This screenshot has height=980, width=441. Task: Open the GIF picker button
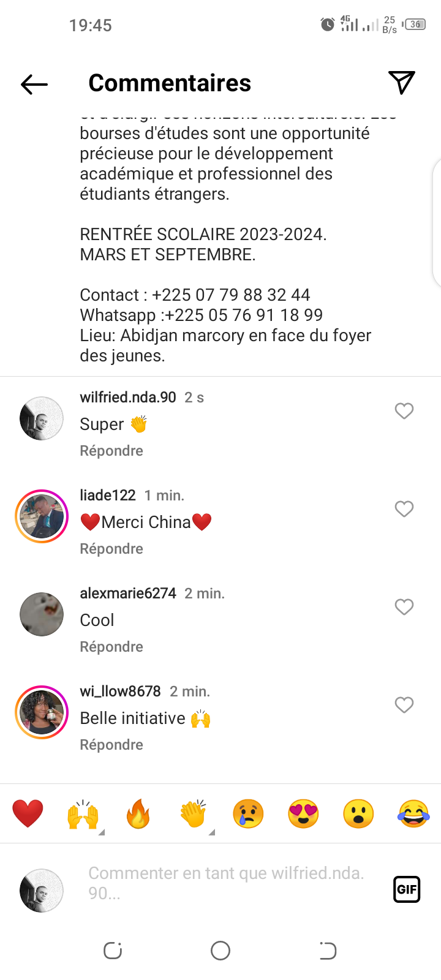click(x=407, y=889)
